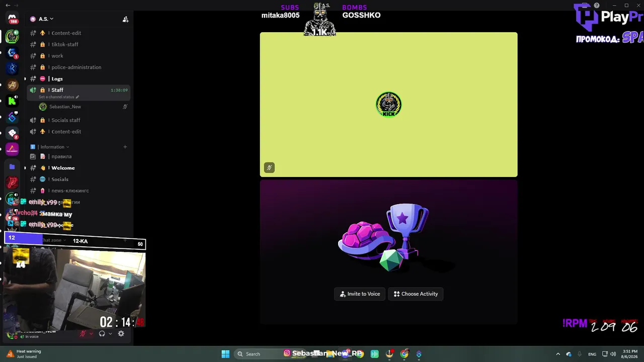Image resolution: width=644 pixels, height=362 pixels.
Task: Open the work channel
Action: (x=78, y=56)
